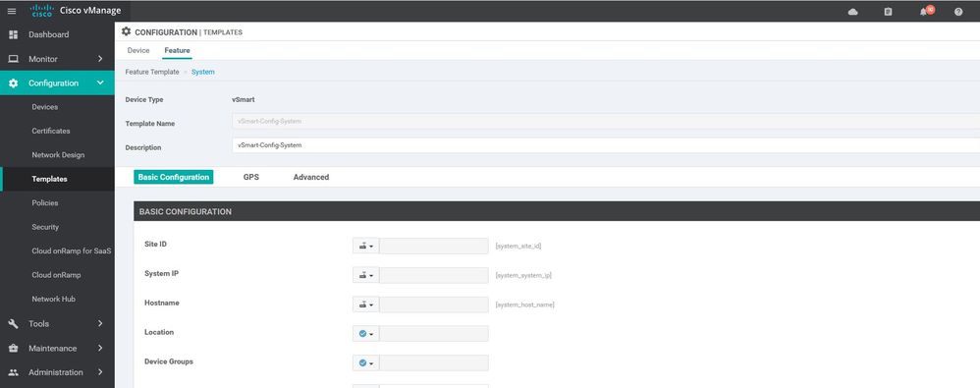Collapse the Configuration menu chevron

tap(100, 83)
